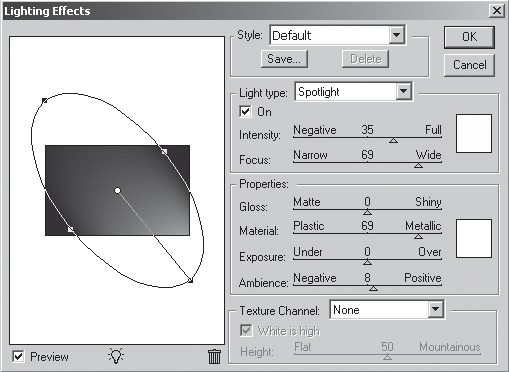Screen dimensions: 509x372
Task: Click the white center point of the spotlight
Action: pos(117,190)
